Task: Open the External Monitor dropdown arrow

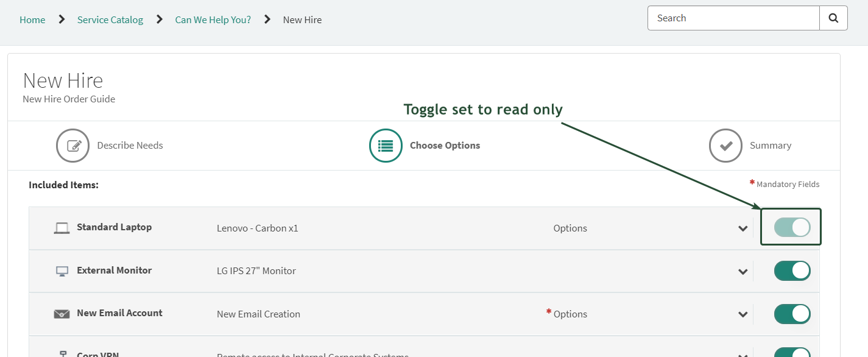Action: 743,270
